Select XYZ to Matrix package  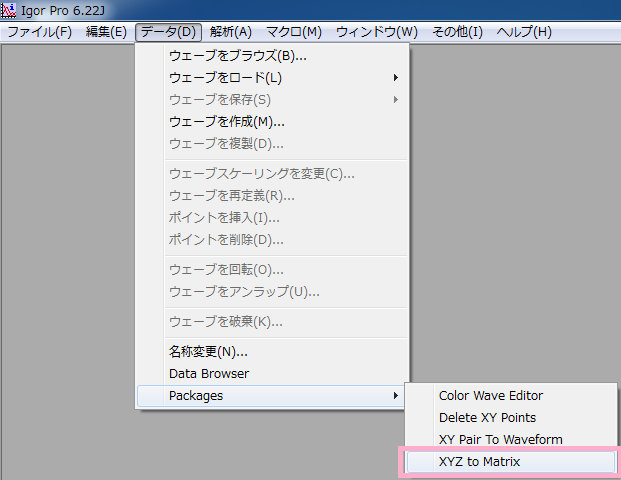[511, 462]
